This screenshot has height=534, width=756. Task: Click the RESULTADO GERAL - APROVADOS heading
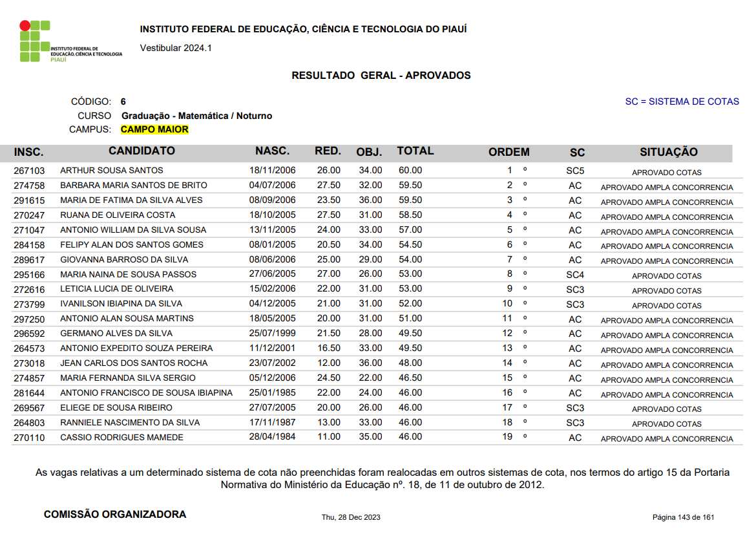click(381, 76)
